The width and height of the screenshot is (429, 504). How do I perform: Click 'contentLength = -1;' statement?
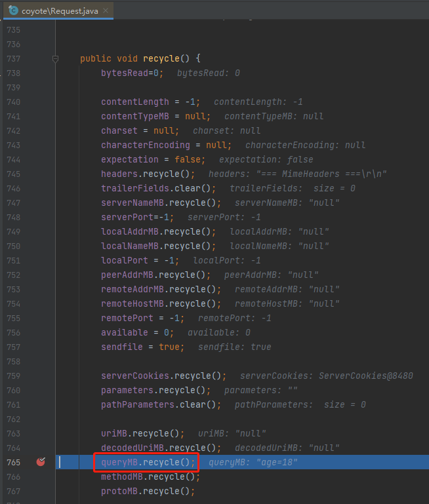click(150, 102)
